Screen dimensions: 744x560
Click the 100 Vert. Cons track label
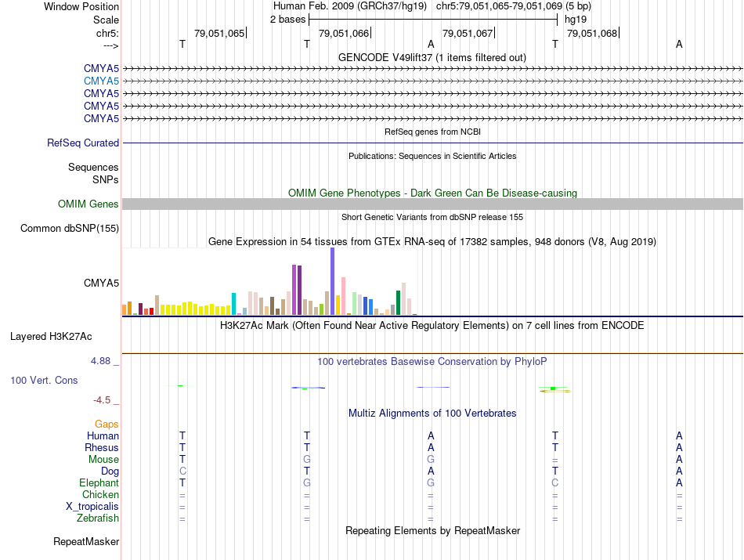click(44, 380)
